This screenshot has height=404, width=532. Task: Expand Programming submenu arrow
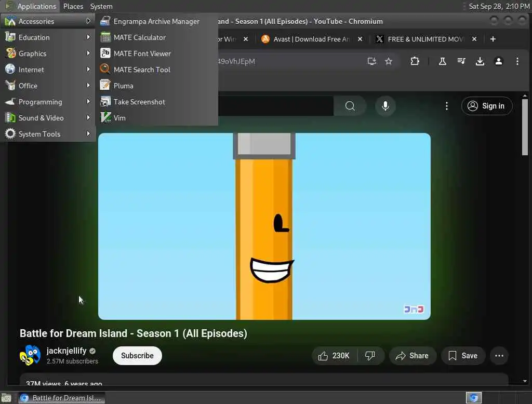(x=88, y=101)
